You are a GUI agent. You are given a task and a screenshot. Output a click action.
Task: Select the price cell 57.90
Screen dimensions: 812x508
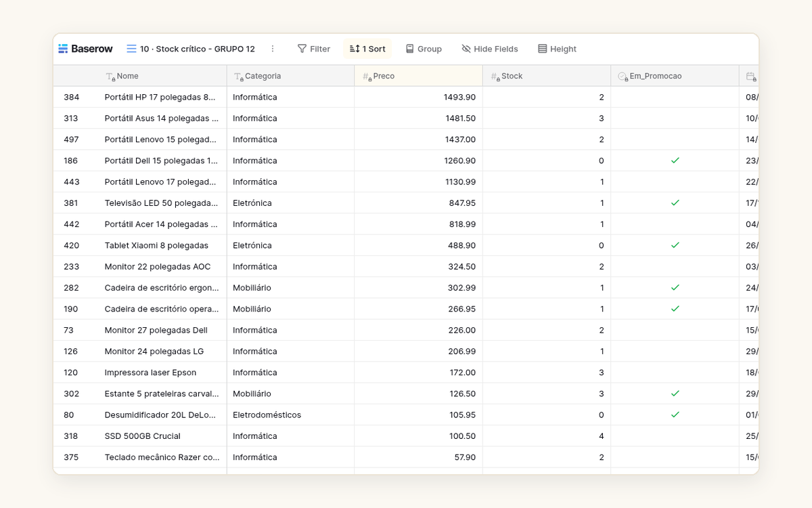(418, 457)
